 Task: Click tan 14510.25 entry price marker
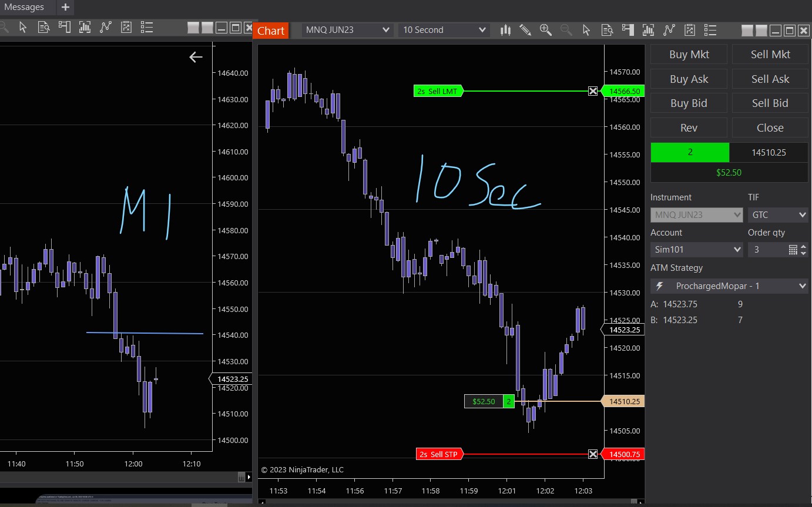tap(623, 401)
